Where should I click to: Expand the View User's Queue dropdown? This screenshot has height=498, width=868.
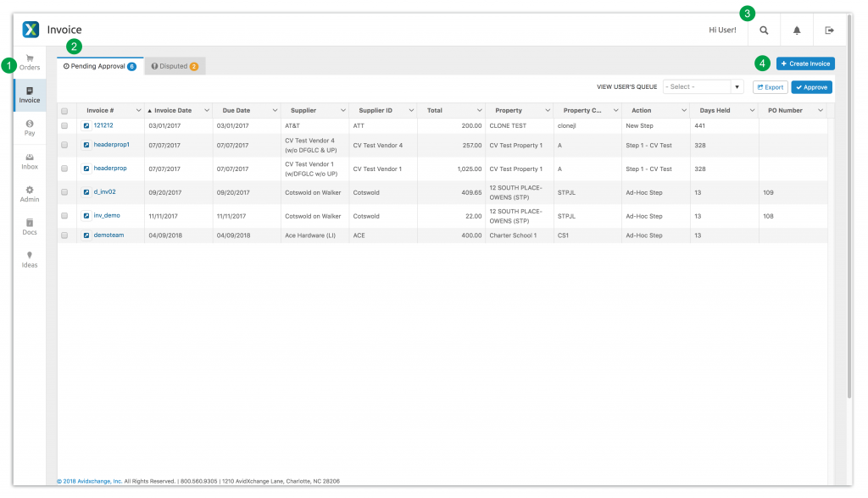pos(737,87)
